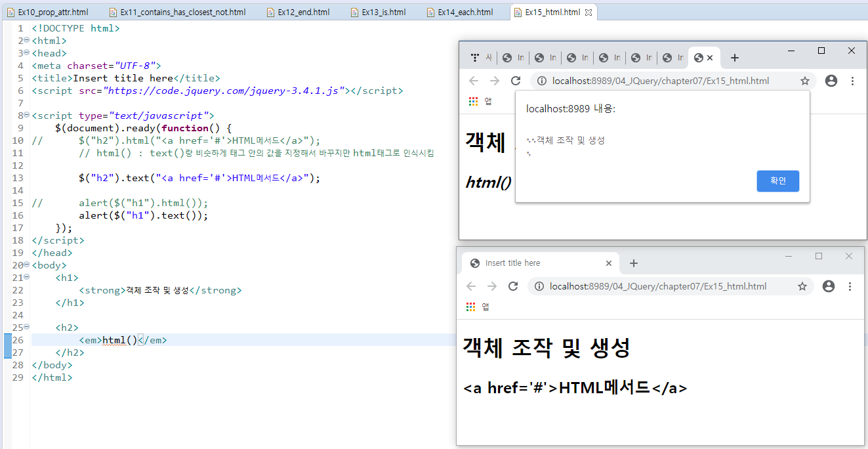The image size is (868, 449).
Task: Open the three-dot menu in upper Chrome window
Action: click(852, 81)
